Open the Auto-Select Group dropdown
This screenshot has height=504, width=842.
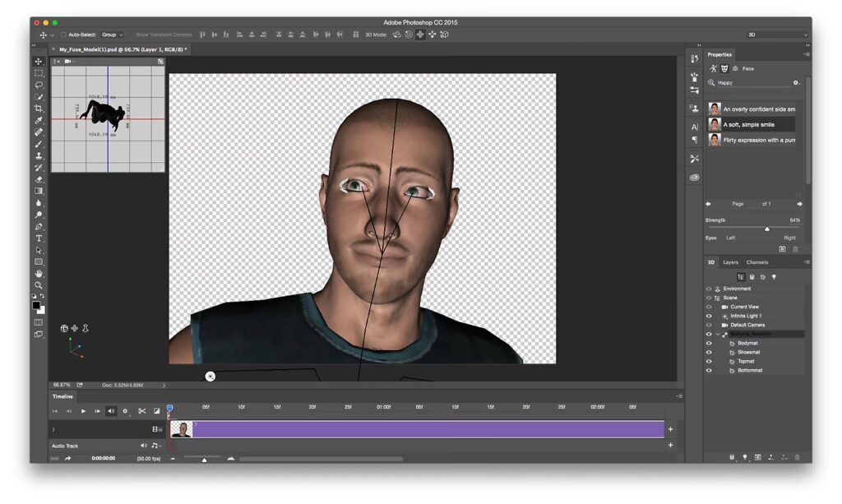112,35
